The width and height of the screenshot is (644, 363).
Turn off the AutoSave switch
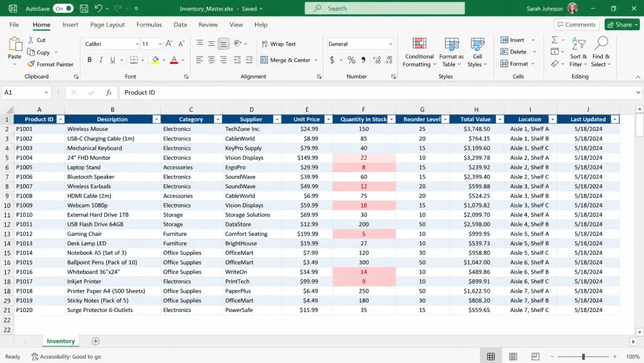click(63, 8)
